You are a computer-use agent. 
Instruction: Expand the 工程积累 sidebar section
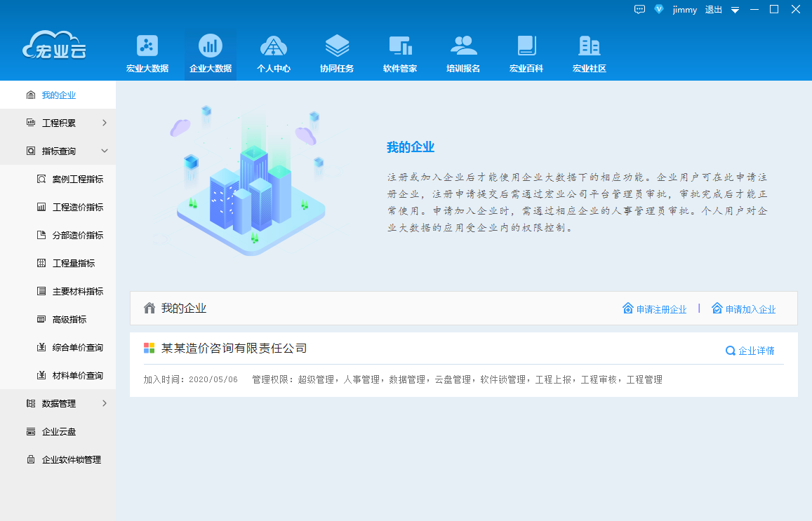pyautogui.click(x=58, y=122)
